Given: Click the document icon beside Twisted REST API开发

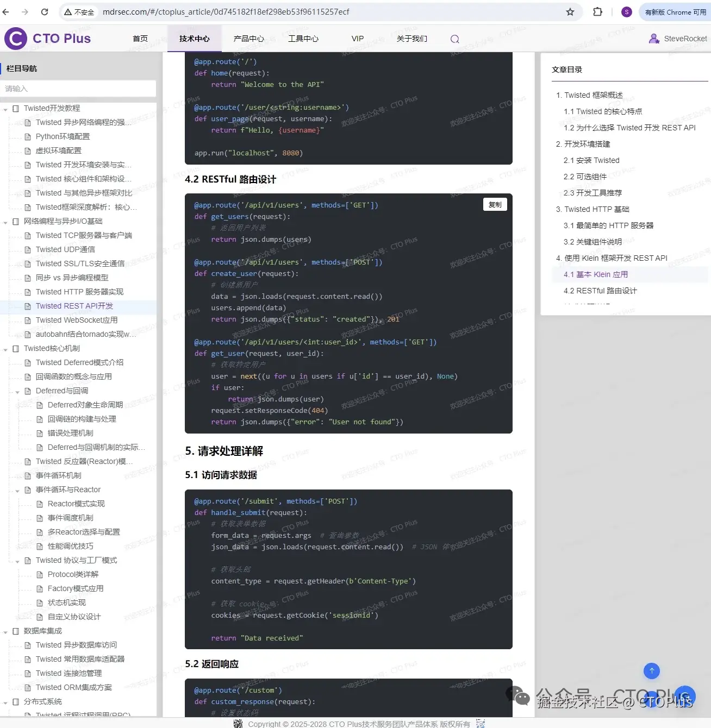Looking at the screenshot, I should coord(28,306).
